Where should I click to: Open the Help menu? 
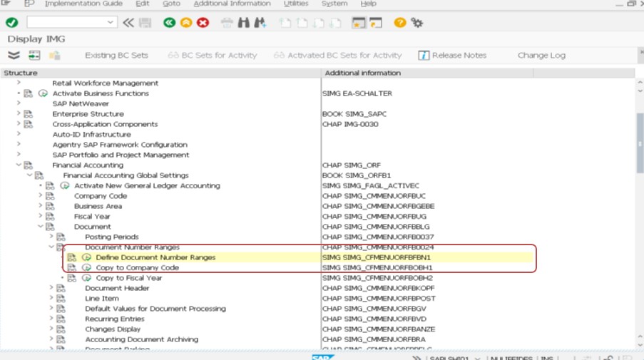(x=369, y=4)
